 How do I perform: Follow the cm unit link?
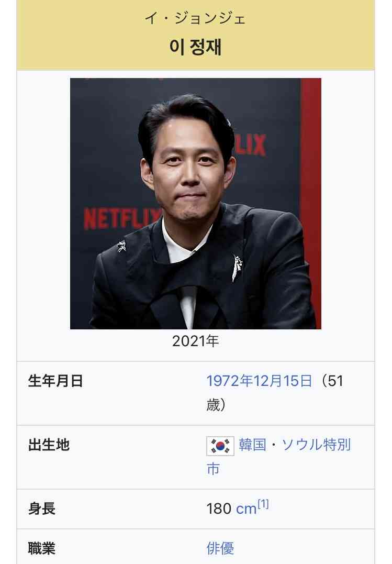(246, 509)
